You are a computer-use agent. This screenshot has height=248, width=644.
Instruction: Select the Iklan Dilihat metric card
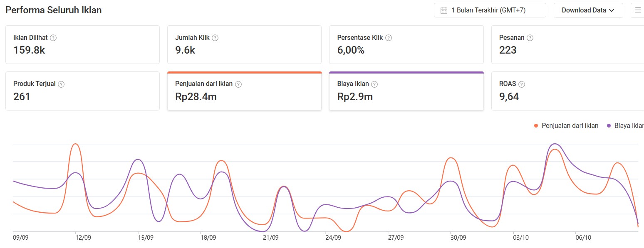point(82,45)
